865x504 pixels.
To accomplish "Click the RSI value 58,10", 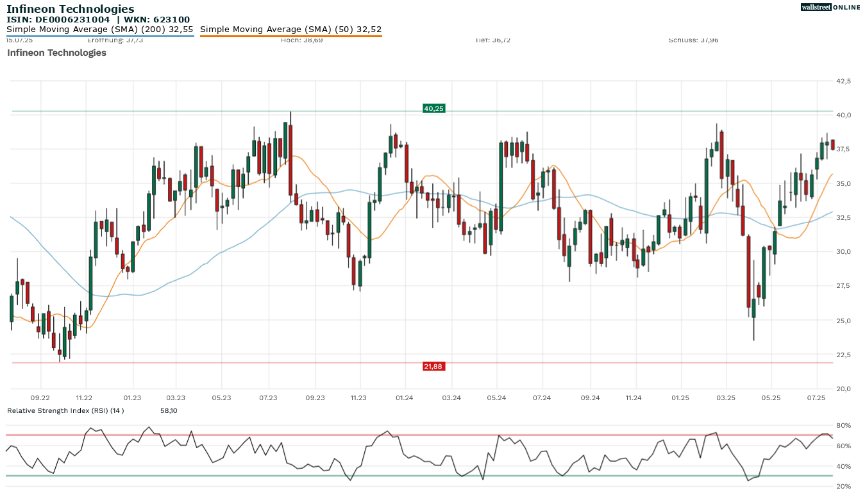I will pos(169,410).
